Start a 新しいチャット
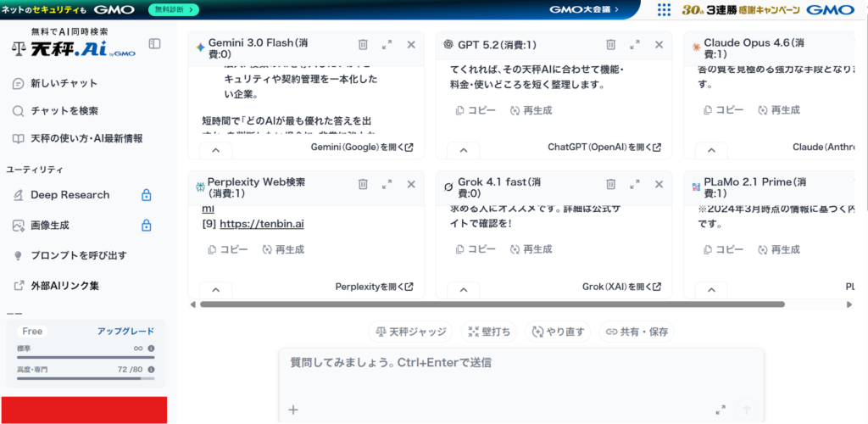Viewport: 868px width, 424px height. [x=55, y=84]
